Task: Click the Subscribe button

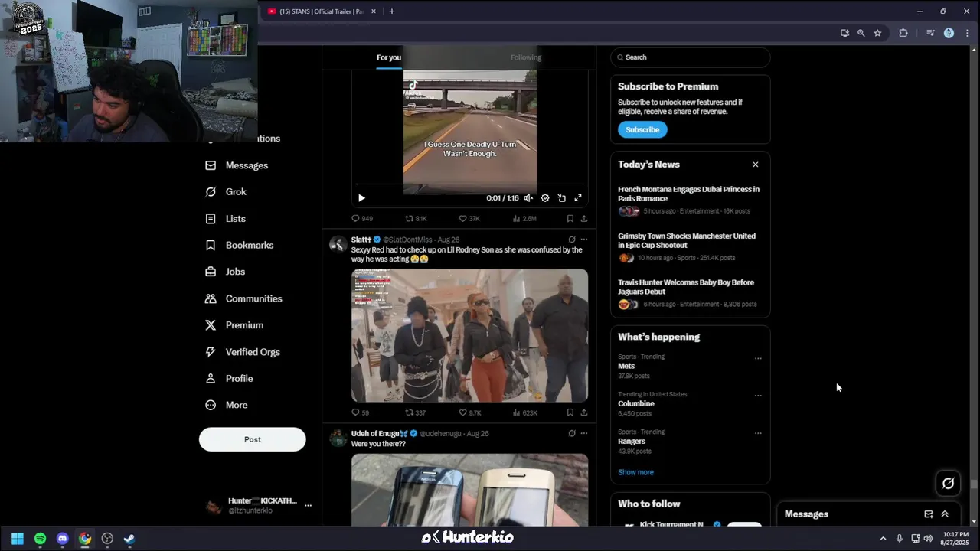Action: coord(642,130)
